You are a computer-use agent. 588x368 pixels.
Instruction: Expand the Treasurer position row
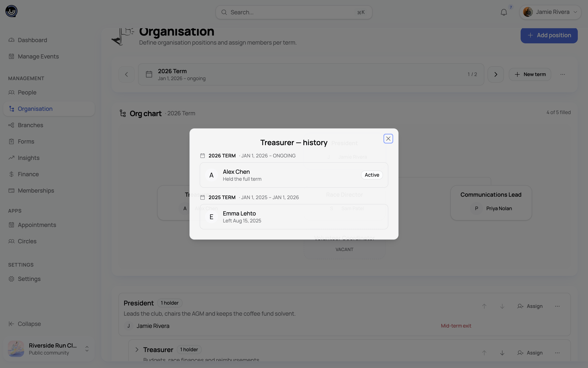tap(137, 350)
